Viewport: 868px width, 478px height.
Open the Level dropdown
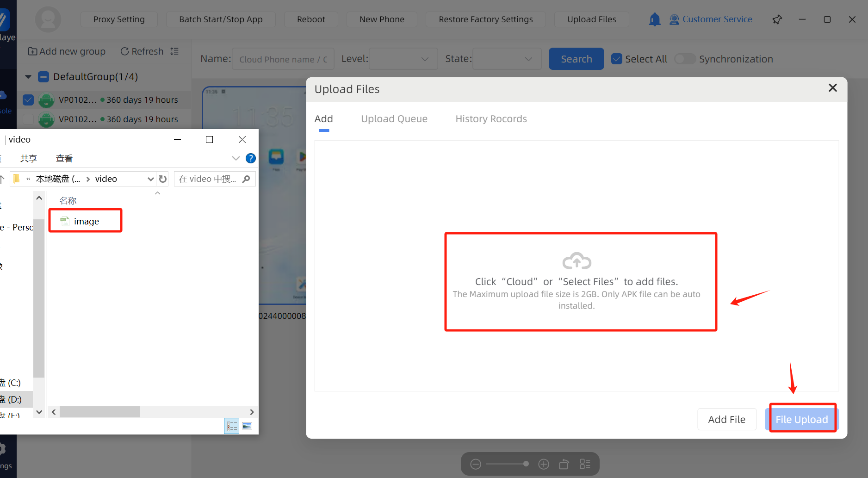(403, 59)
